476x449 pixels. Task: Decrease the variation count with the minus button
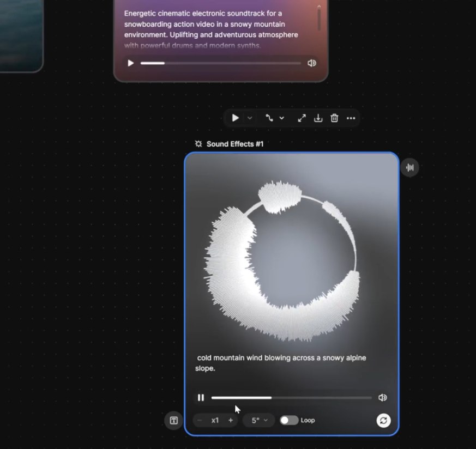[x=200, y=420]
